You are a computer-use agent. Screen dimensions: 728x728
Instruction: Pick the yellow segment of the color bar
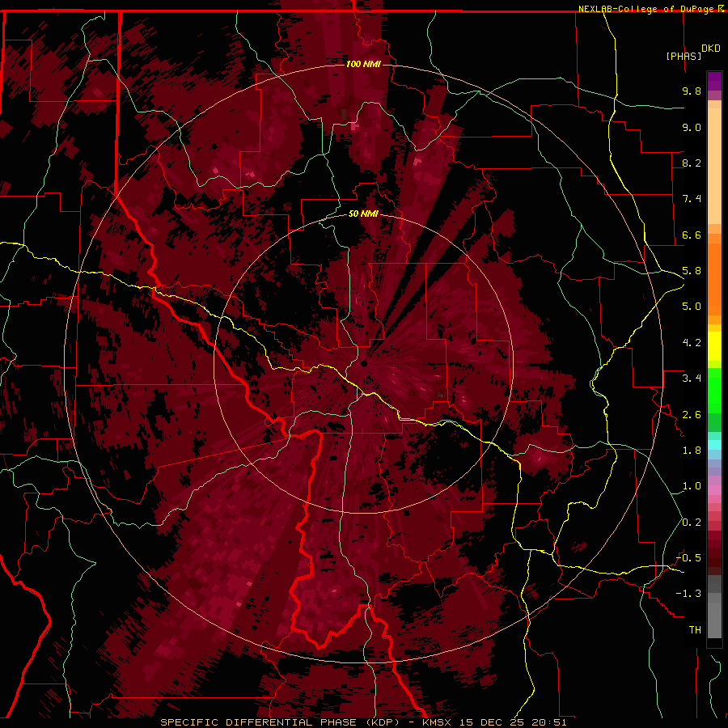coord(714,346)
